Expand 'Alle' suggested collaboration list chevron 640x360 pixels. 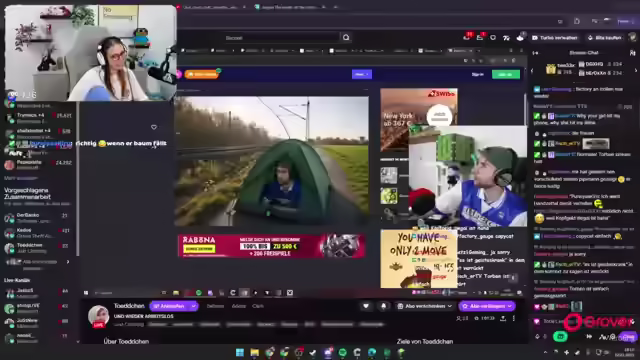[x=68, y=262]
